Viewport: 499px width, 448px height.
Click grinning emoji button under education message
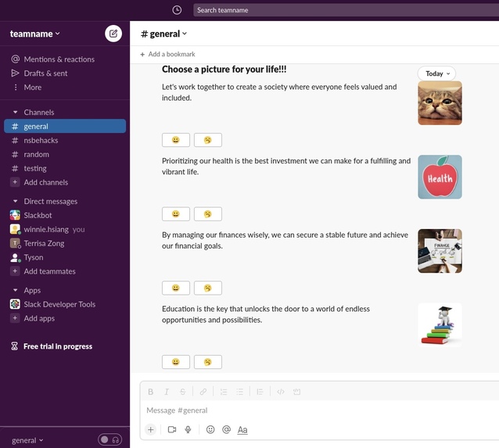(176, 362)
